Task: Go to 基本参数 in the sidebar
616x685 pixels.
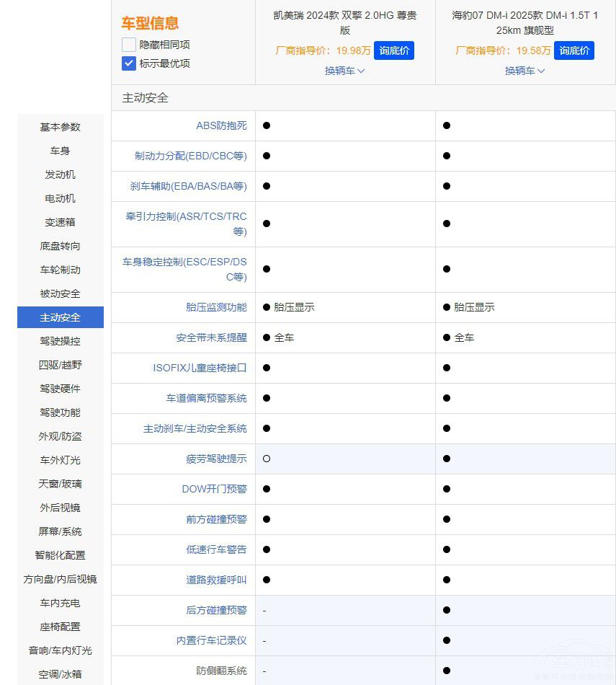Action: point(61,127)
